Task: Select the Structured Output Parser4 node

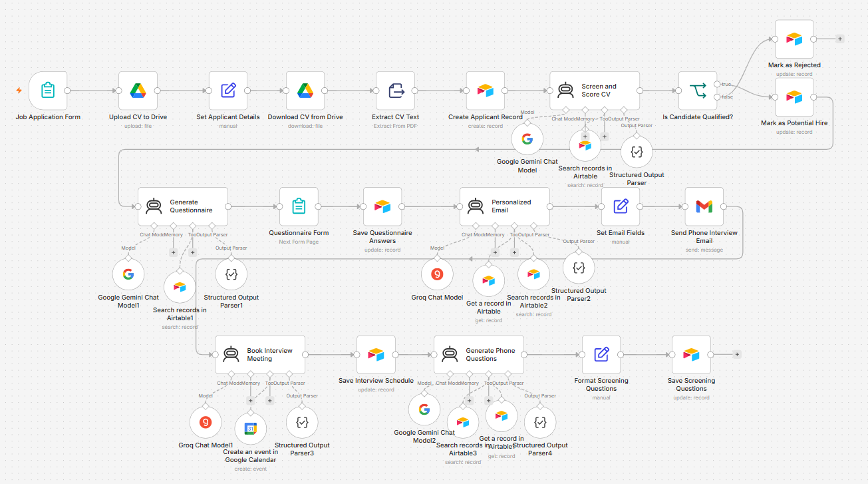Action: click(540, 422)
